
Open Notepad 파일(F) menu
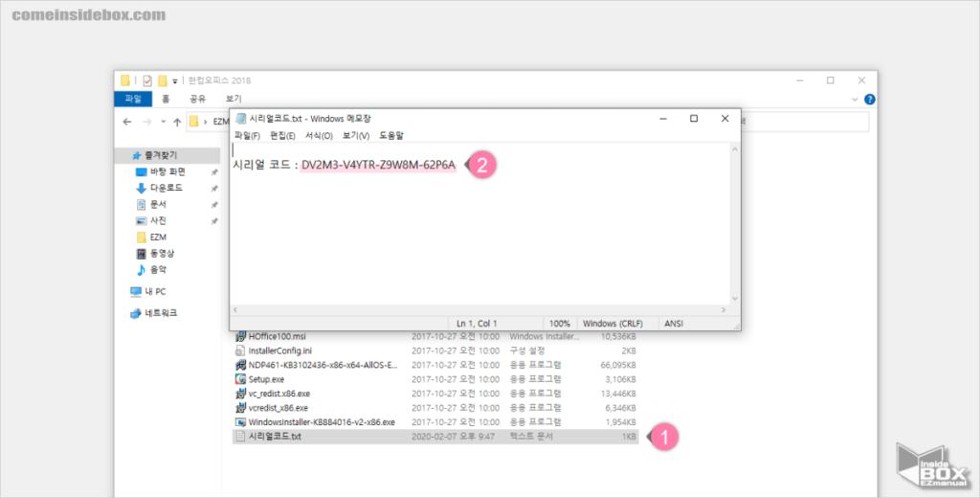[247, 136]
